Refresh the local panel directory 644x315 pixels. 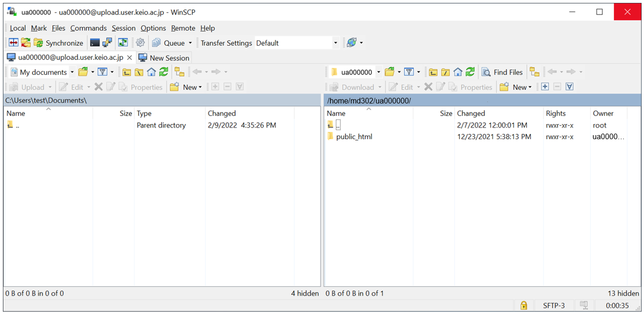[x=163, y=72]
